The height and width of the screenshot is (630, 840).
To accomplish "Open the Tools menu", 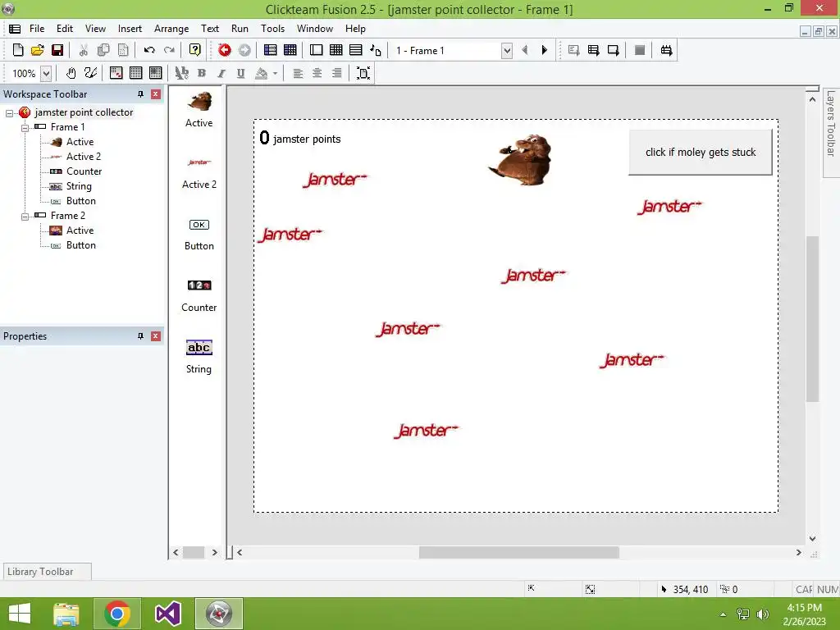I will [272, 29].
